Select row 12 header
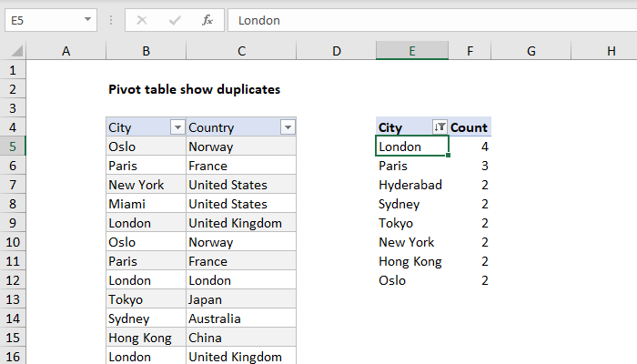Image resolution: width=637 pixels, height=364 pixels. [x=13, y=280]
